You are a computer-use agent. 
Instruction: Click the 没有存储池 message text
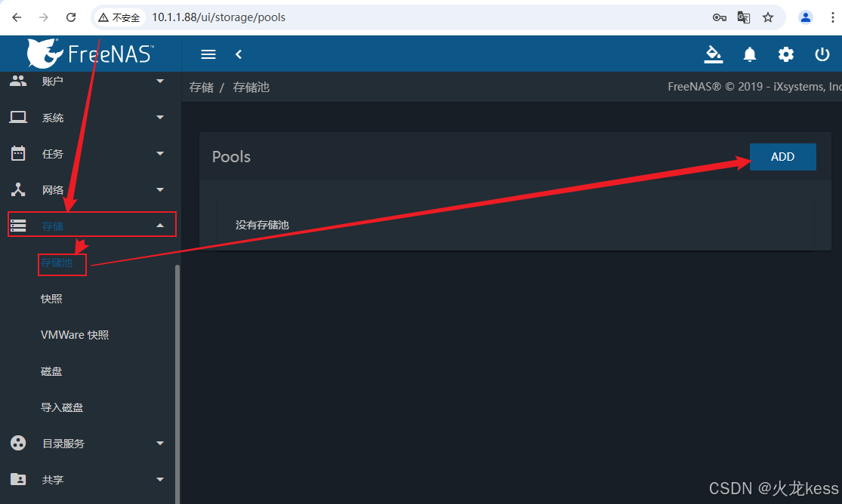pos(262,225)
